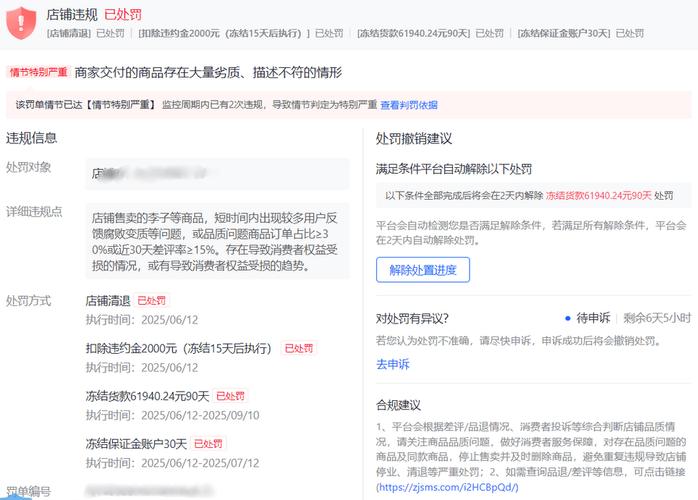Click the blurred 罚单编号 value

150,491
